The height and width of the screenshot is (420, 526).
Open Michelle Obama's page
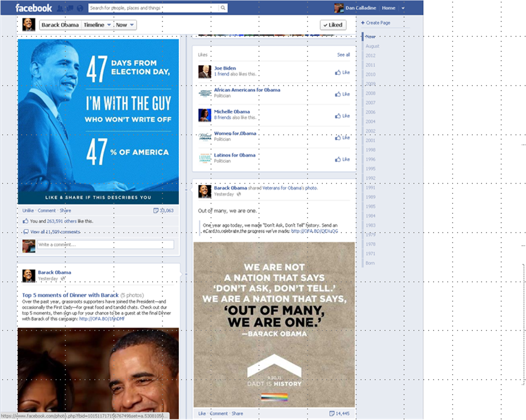232,111
